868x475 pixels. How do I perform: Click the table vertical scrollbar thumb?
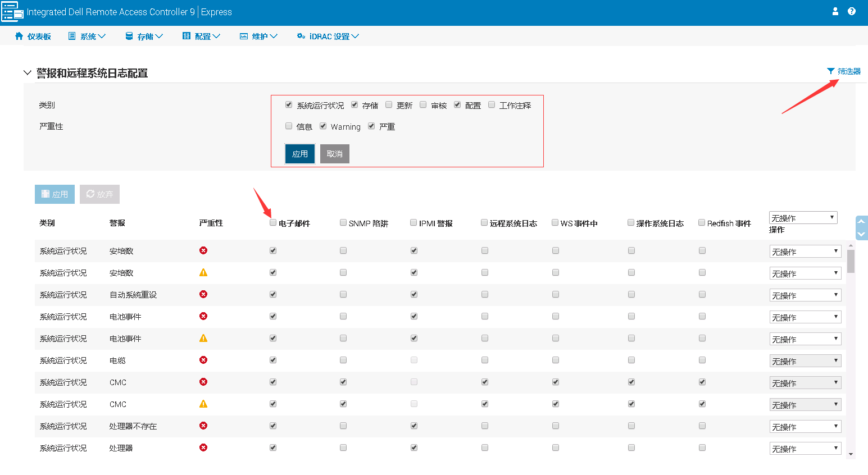[851, 261]
